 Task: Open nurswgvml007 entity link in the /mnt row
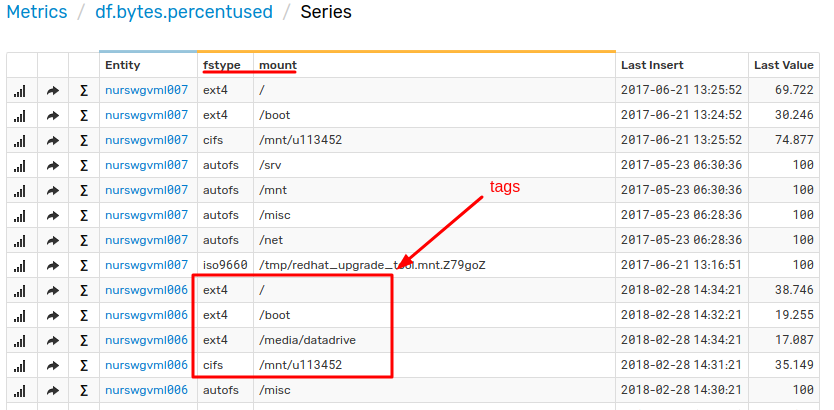(x=147, y=190)
